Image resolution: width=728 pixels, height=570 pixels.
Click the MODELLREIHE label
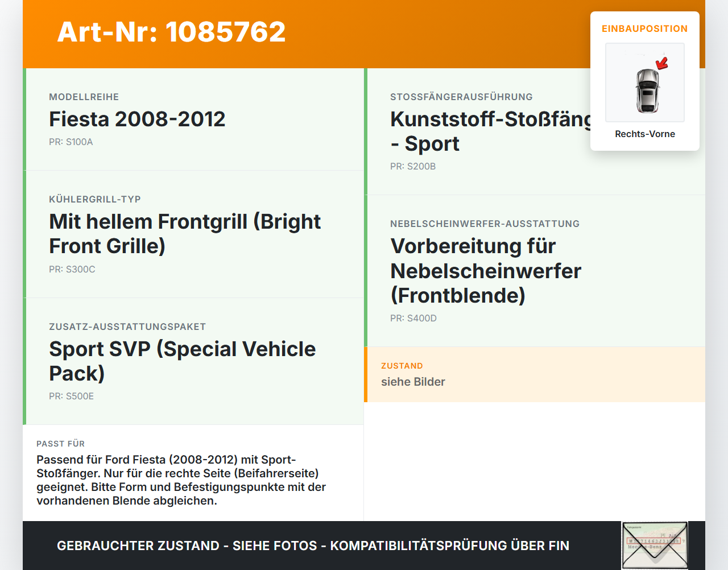tap(84, 97)
